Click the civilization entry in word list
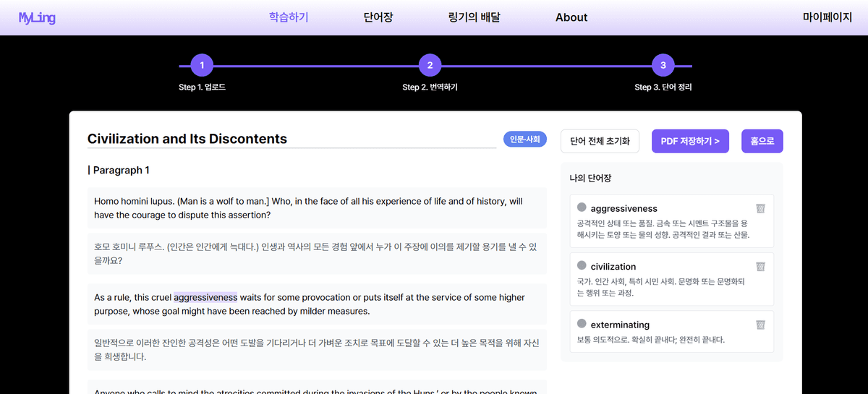Image resolution: width=868 pixels, height=394 pixels. point(671,279)
